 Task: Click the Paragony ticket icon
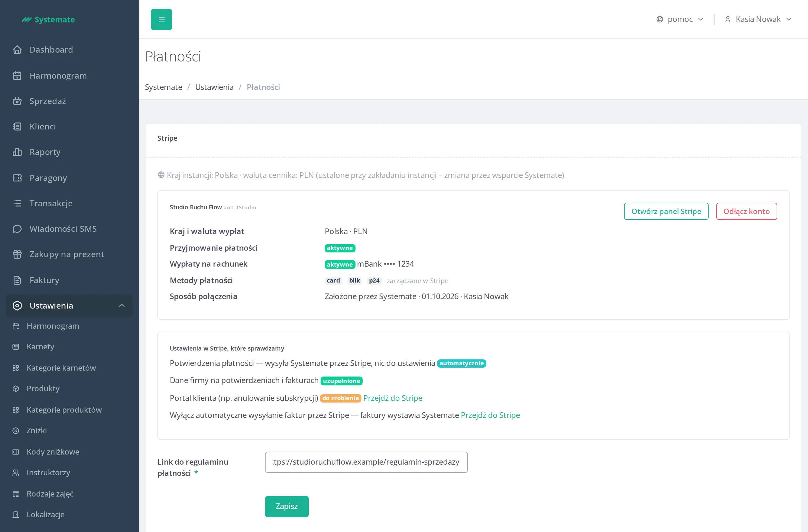coord(17,178)
